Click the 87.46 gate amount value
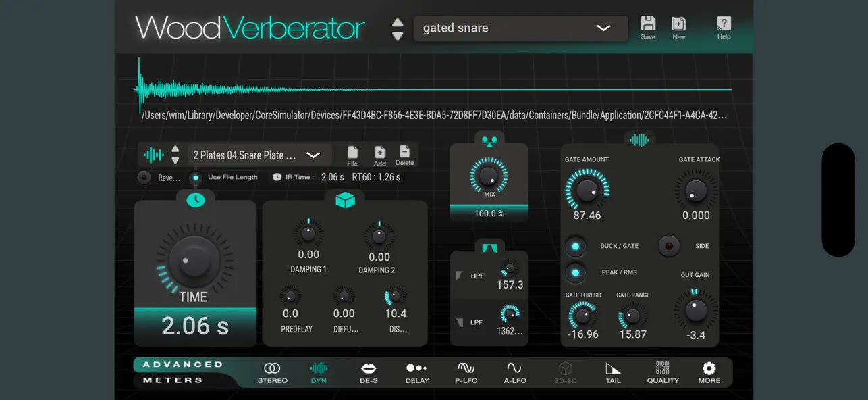 [587, 216]
